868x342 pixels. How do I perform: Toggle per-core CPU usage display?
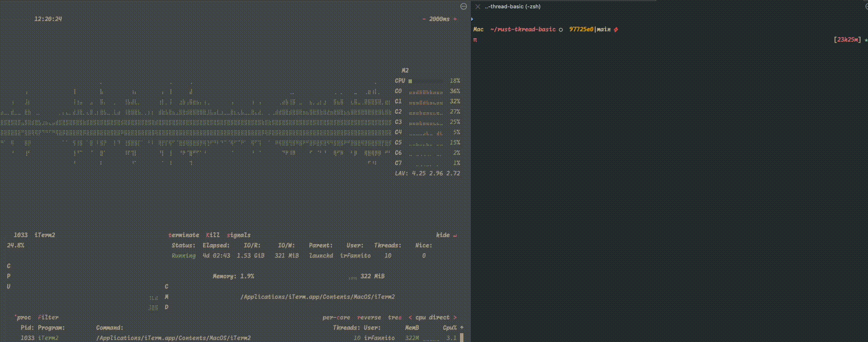pyautogui.click(x=336, y=318)
